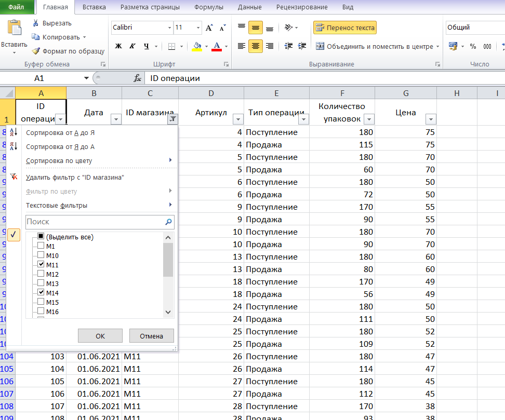The image size is (505, 420).
Task: Click the increase indent icon
Action: pyautogui.click(x=302, y=46)
